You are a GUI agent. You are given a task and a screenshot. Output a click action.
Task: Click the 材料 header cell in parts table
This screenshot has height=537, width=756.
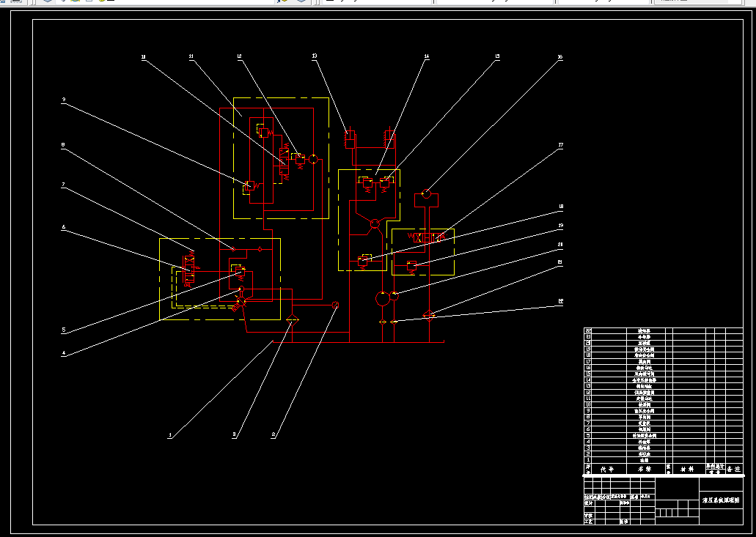(x=689, y=469)
